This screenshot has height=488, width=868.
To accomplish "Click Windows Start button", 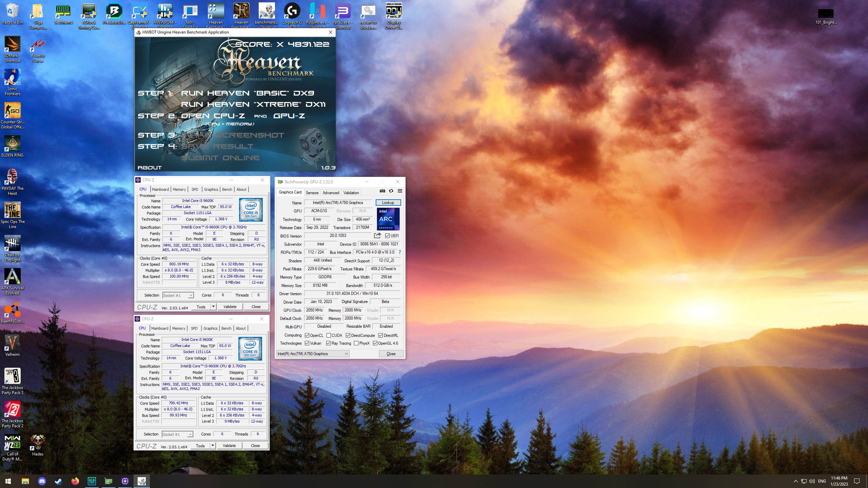I will click(8, 481).
